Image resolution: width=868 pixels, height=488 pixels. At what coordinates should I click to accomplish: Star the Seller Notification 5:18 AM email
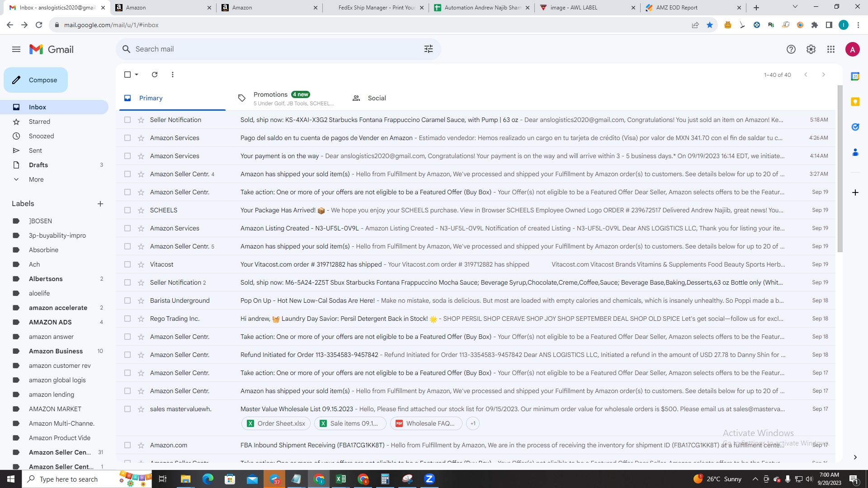pyautogui.click(x=141, y=120)
